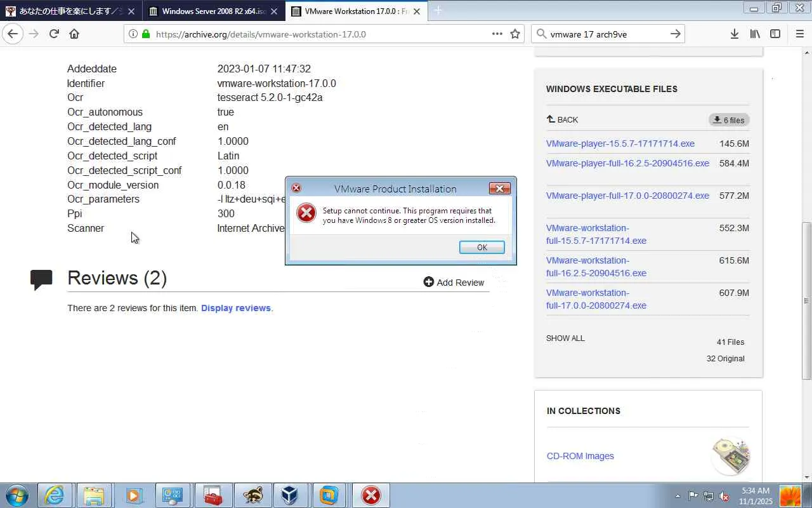Switch to Windows Server 2008 R2 tab

pyautogui.click(x=213, y=11)
